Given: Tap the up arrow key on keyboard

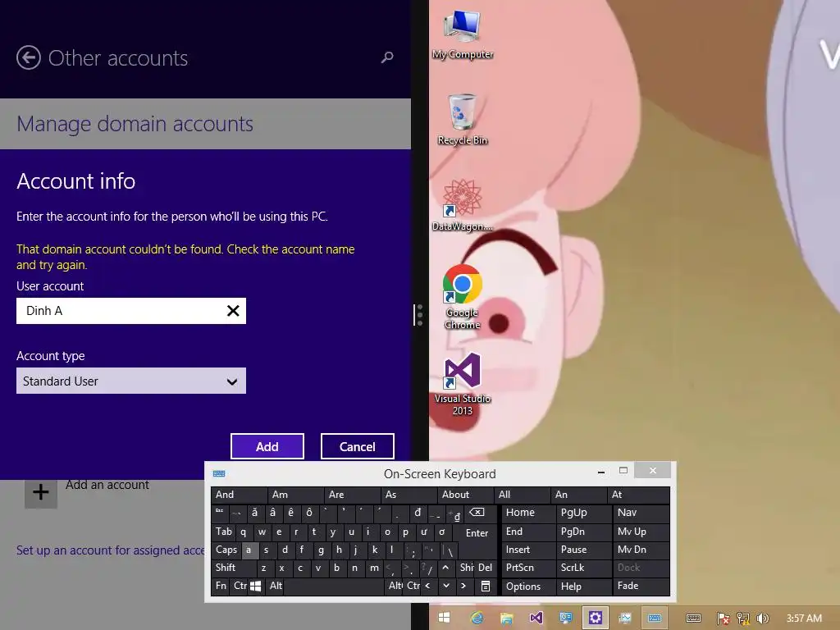Looking at the screenshot, I should click(445, 568).
